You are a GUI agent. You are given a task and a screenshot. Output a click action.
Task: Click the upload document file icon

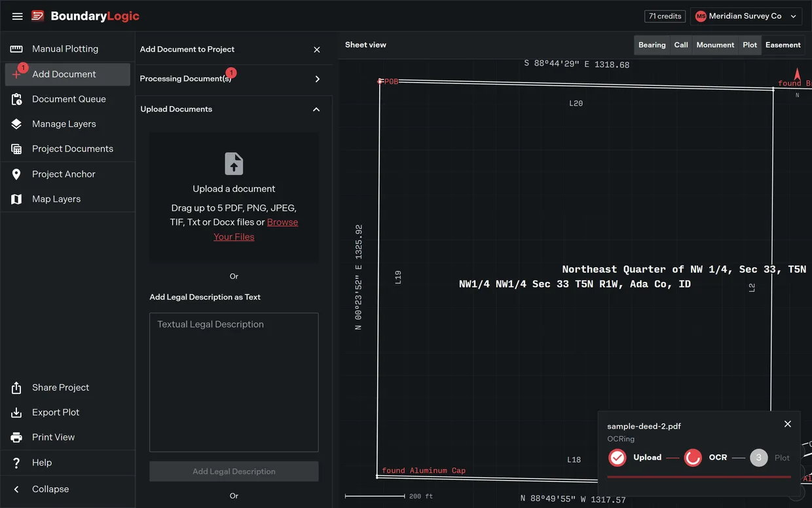click(234, 164)
